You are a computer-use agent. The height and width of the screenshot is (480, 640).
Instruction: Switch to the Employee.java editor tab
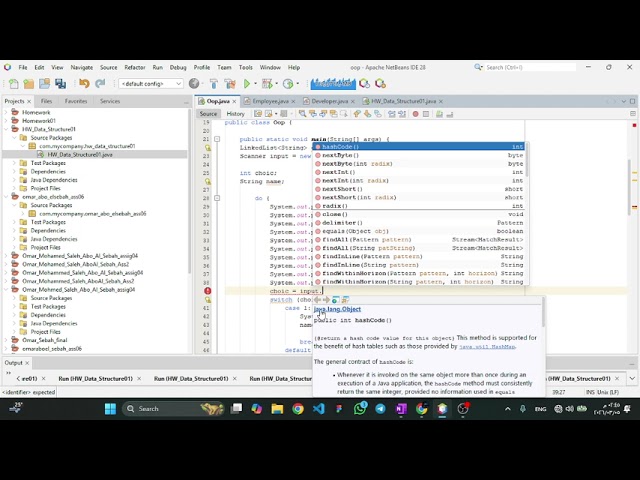270,101
